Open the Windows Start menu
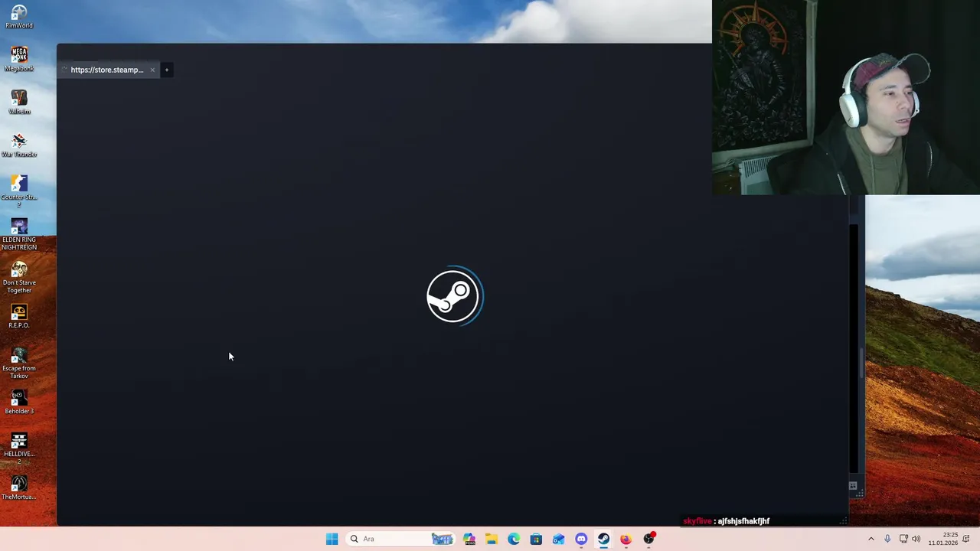Viewport: 980px width, 551px height. [x=332, y=539]
